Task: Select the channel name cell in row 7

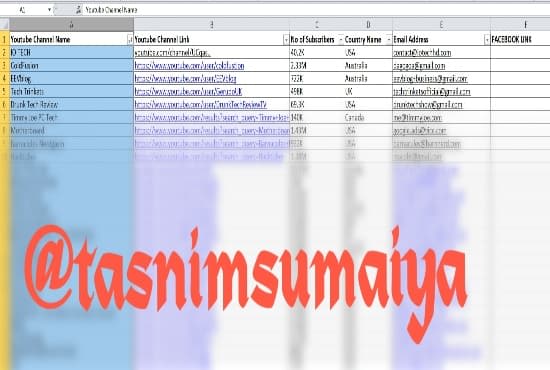Action: click(72, 117)
